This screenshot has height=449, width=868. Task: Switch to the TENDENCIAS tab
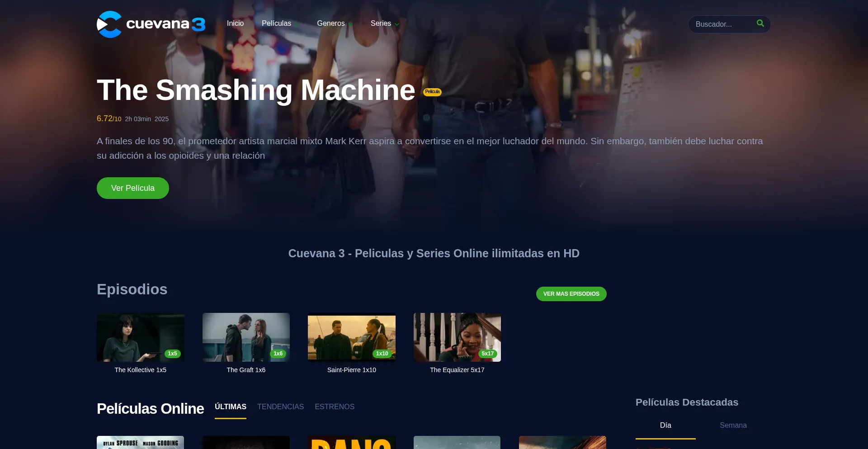[x=280, y=407]
